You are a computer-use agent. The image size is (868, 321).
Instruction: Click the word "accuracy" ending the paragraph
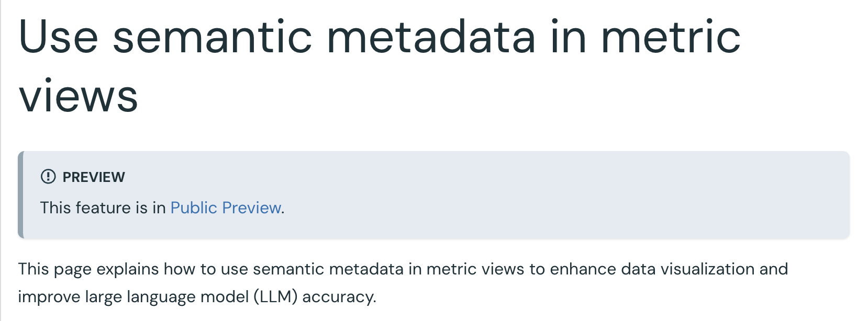[x=338, y=297]
